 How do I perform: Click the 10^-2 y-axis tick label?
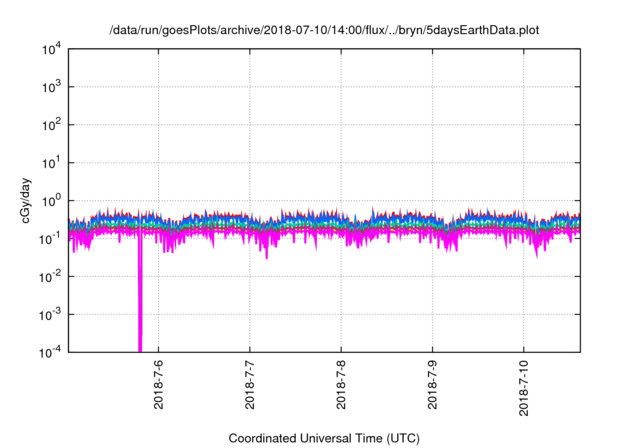tap(51, 277)
